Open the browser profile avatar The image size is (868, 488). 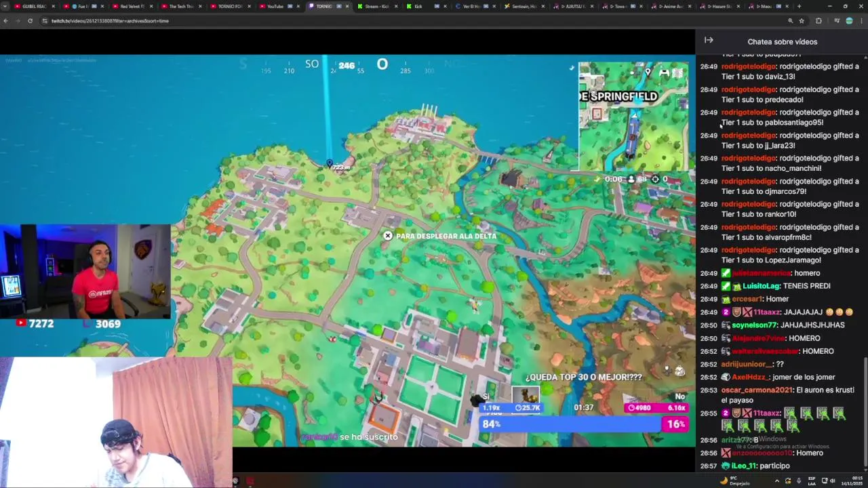[x=849, y=21]
